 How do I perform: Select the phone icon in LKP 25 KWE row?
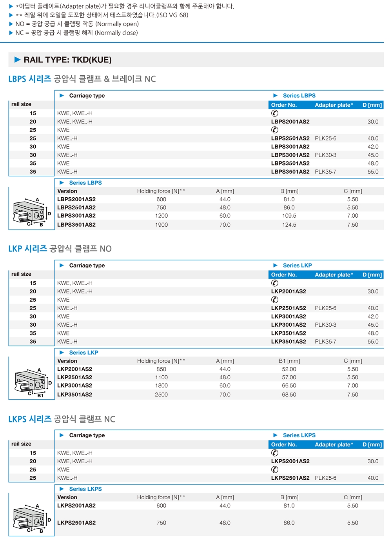pyautogui.click(x=275, y=300)
